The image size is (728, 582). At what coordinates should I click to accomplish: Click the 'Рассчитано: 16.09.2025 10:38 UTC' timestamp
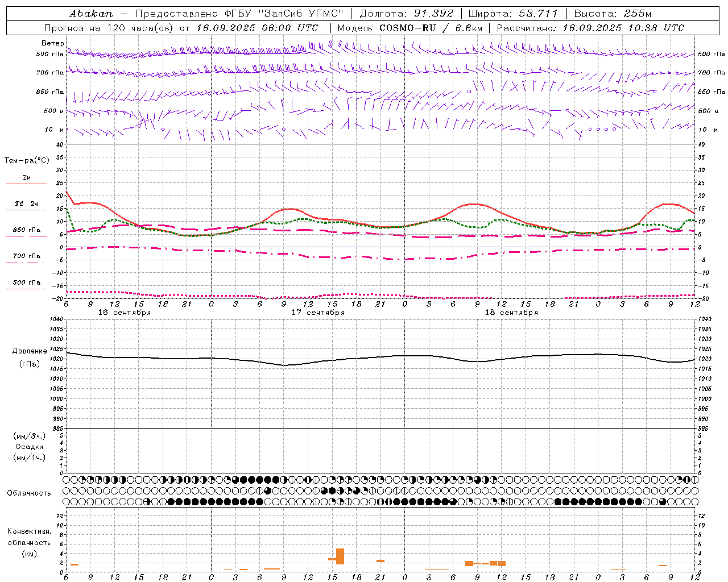point(590,28)
